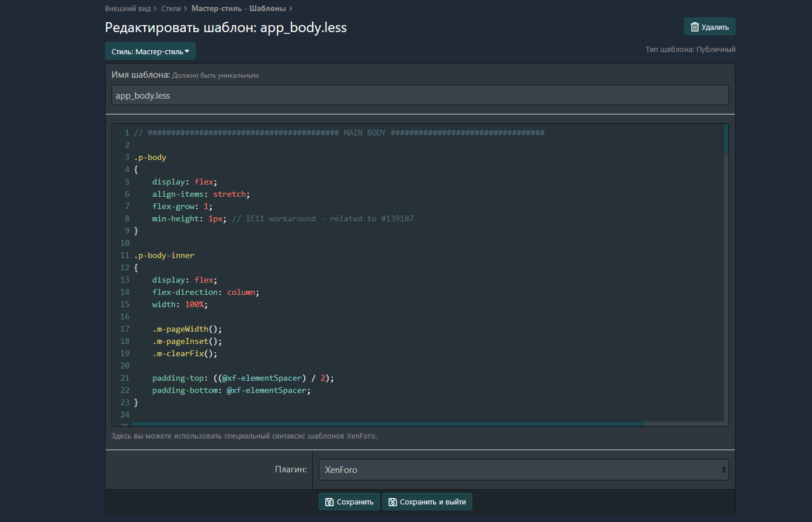Viewport: 812px width, 522px height.
Task: Click the .p-body-inner selector in code
Action: (x=164, y=256)
